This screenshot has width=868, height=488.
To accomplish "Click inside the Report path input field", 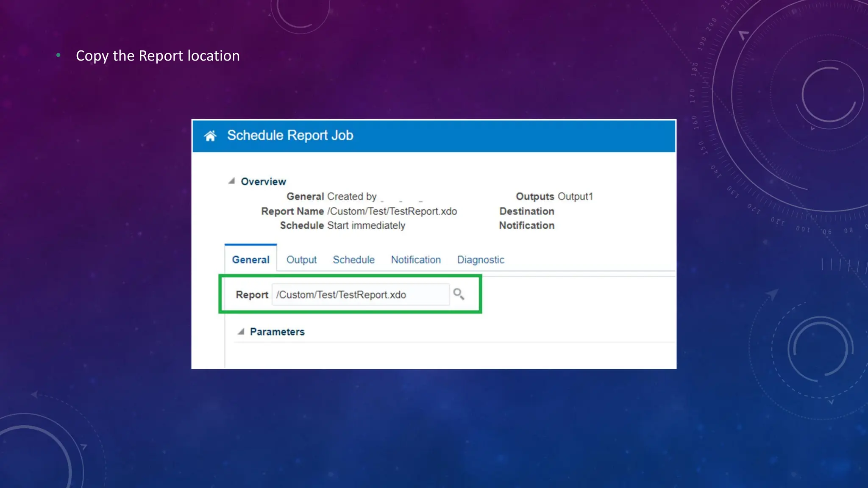I will tap(360, 295).
